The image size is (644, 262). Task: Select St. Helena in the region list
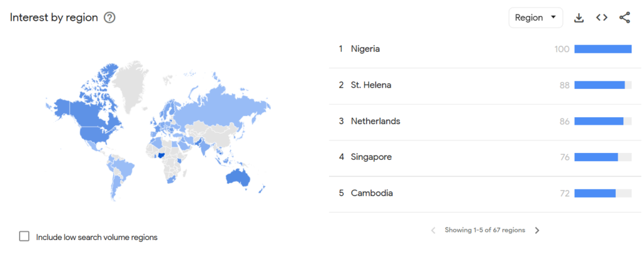(370, 85)
